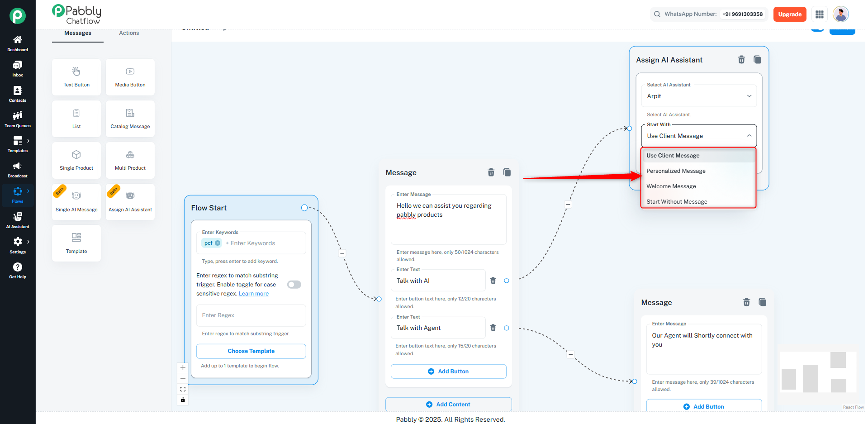Expand the Settings sidebar submenu

(28, 242)
